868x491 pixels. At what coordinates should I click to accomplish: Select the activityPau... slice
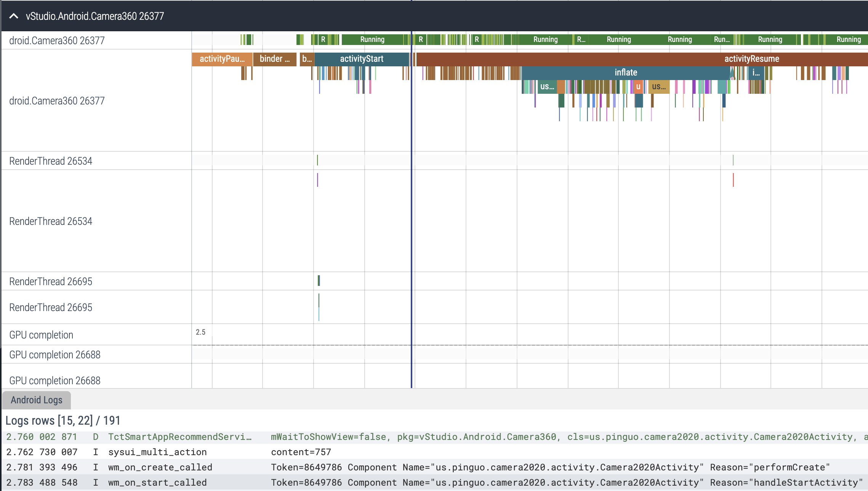(x=222, y=59)
